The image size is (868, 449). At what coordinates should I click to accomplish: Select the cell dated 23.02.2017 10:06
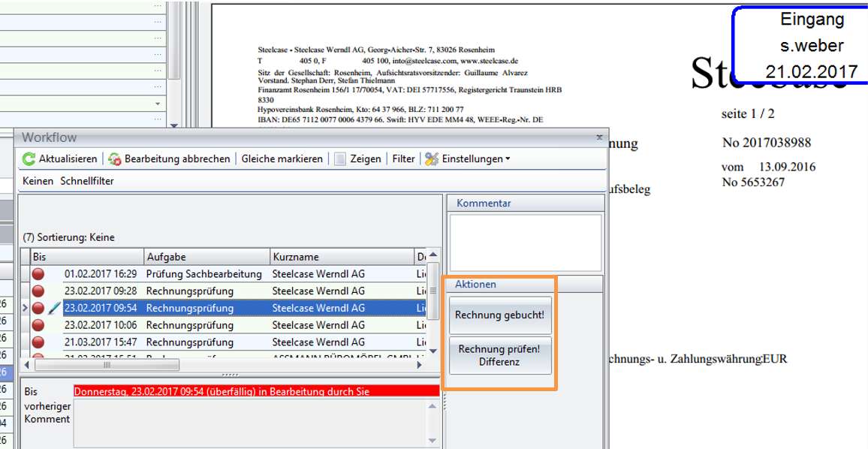click(100, 326)
